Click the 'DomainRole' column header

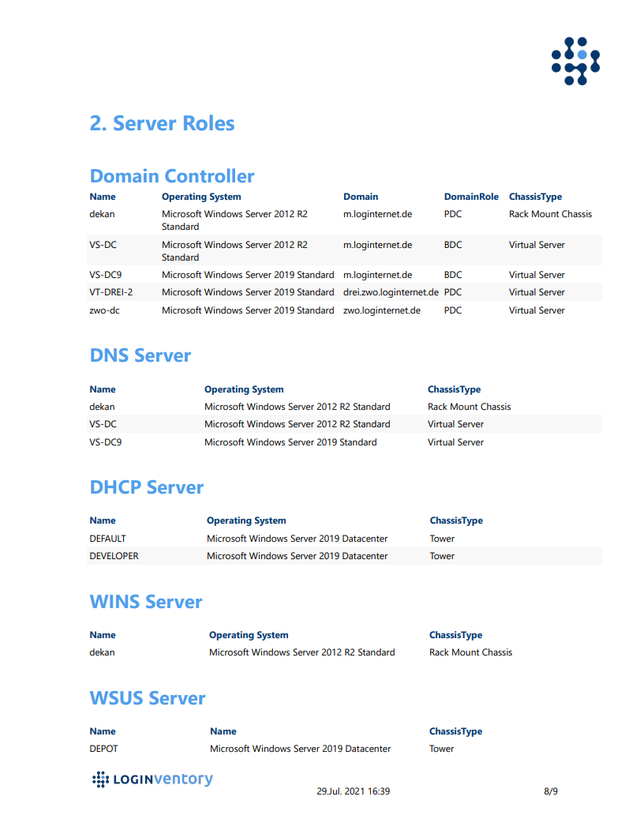471,197
